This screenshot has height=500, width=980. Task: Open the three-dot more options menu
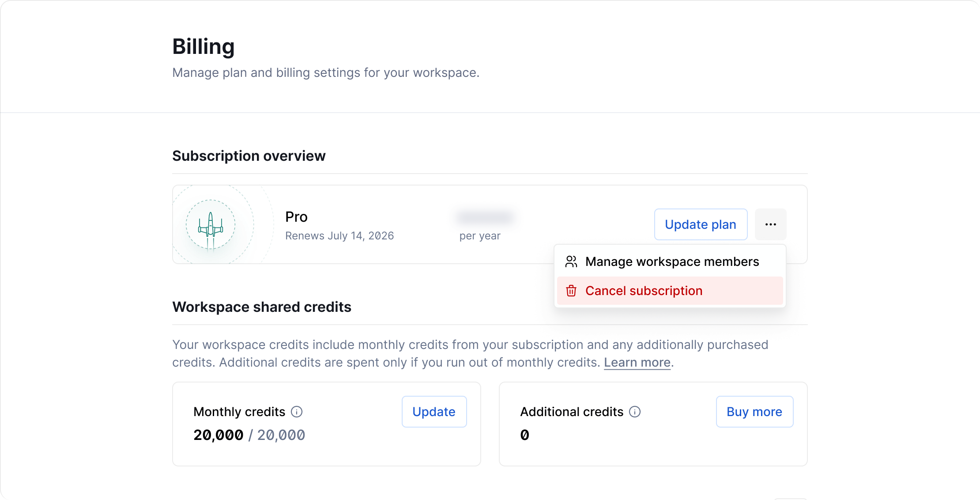pos(770,224)
